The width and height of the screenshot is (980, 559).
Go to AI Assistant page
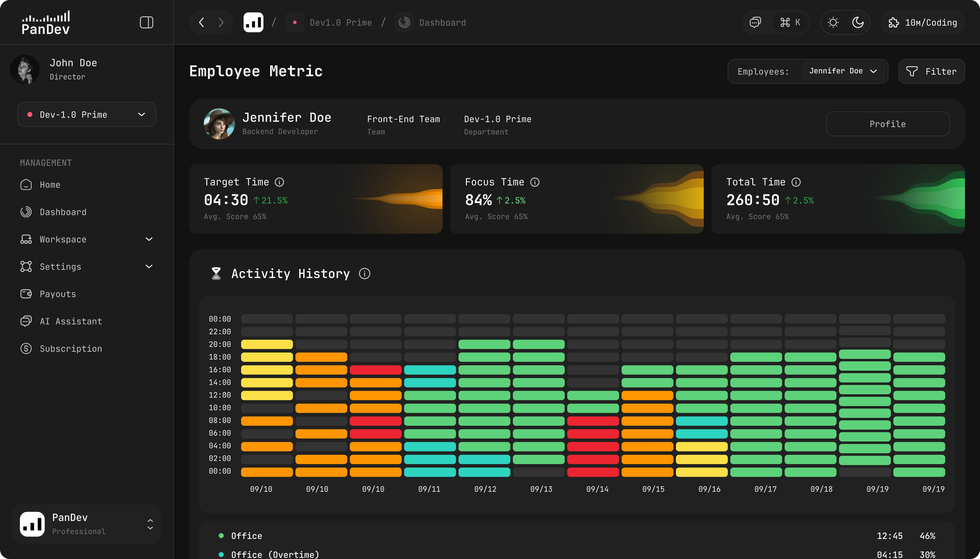[x=71, y=321]
